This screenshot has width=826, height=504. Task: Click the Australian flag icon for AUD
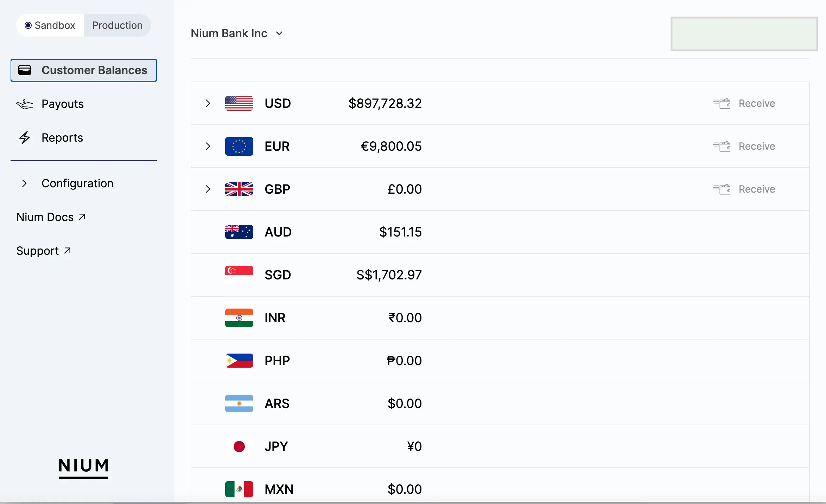pyautogui.click(x=239, y=232)
